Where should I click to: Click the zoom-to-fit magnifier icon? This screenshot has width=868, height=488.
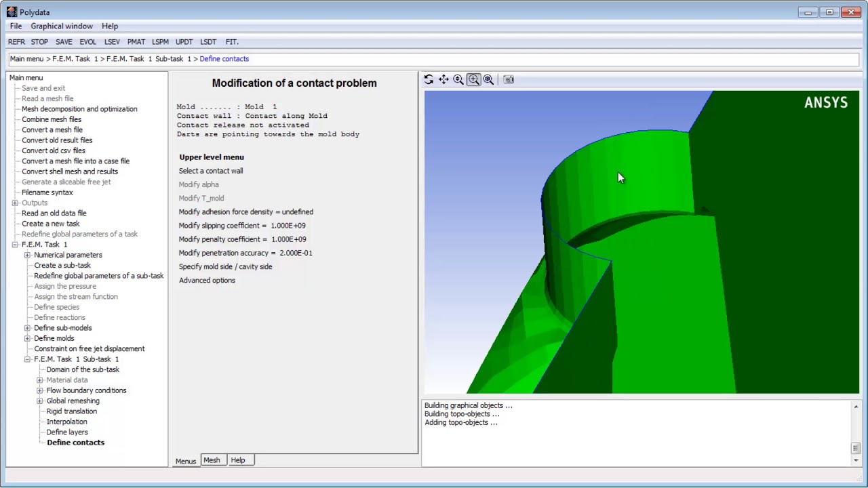click(x=488, y=79)
